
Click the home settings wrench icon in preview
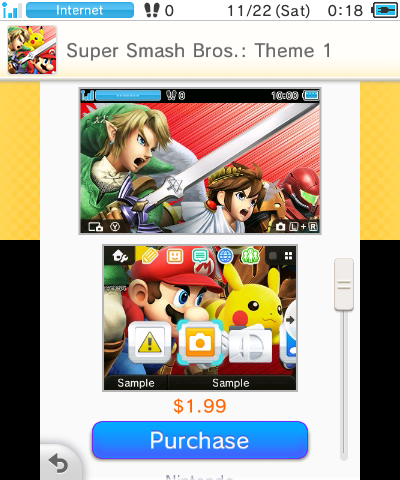pos(120,256)
